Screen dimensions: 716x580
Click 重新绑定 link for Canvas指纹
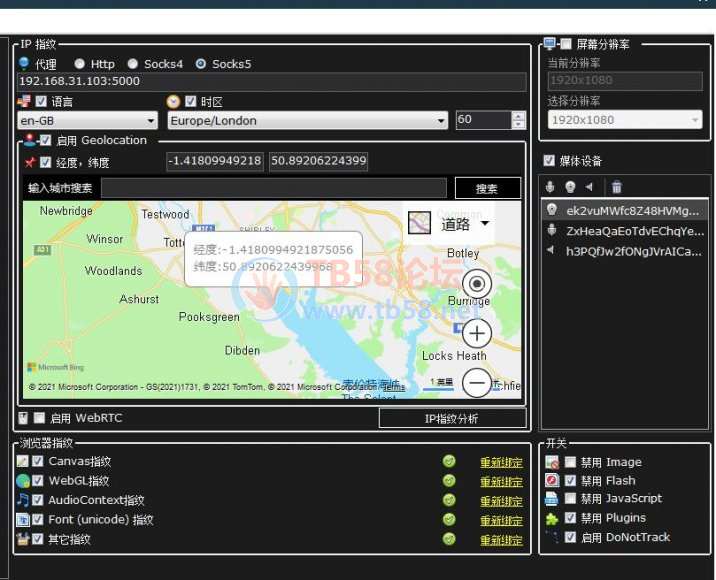point(501,462)
